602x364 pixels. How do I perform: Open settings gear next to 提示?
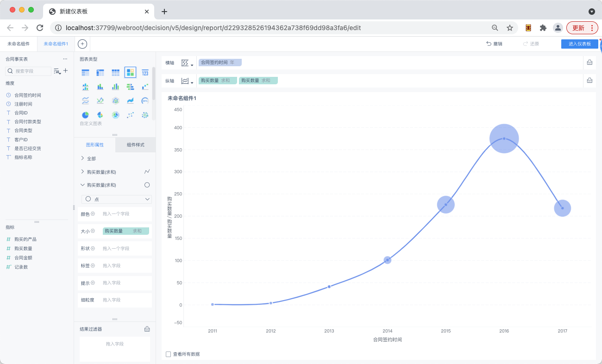(93, 283)
